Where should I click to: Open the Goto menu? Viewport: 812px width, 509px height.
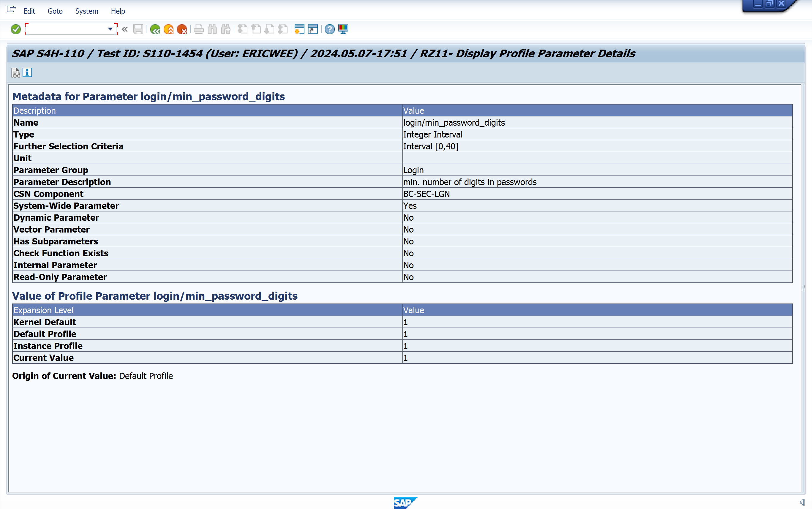coord(55,11)
